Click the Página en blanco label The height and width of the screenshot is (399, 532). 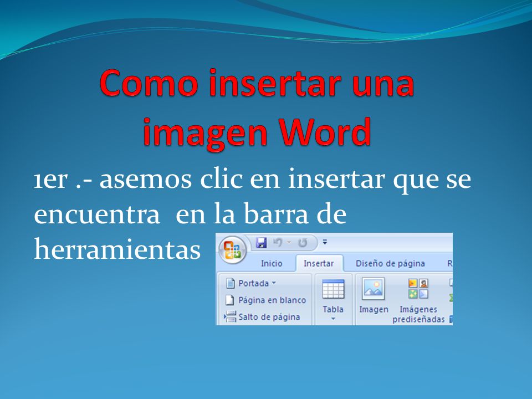click(x=272, y=300)
